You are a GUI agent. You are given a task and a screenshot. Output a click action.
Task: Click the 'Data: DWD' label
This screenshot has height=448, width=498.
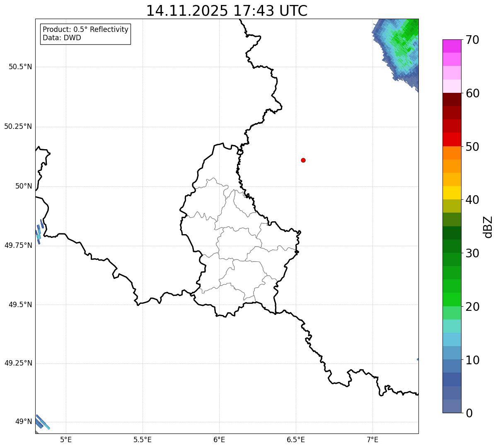[x=62, y=38]
